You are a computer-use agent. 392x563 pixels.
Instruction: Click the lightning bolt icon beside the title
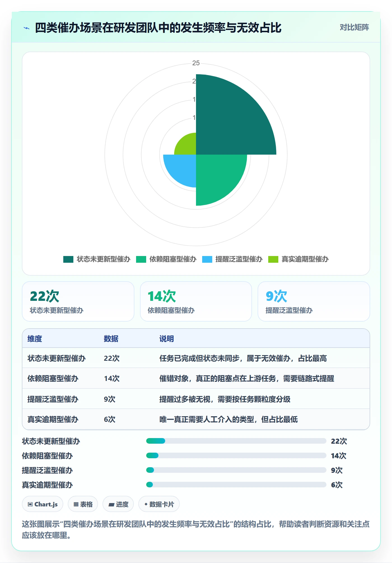(x=27, y=28)
